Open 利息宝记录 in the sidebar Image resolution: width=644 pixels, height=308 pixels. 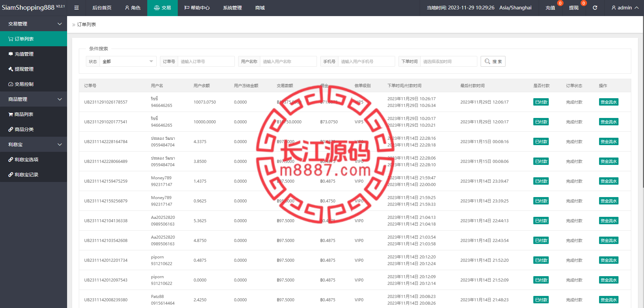pyautogui.click(x=34, y=175)
